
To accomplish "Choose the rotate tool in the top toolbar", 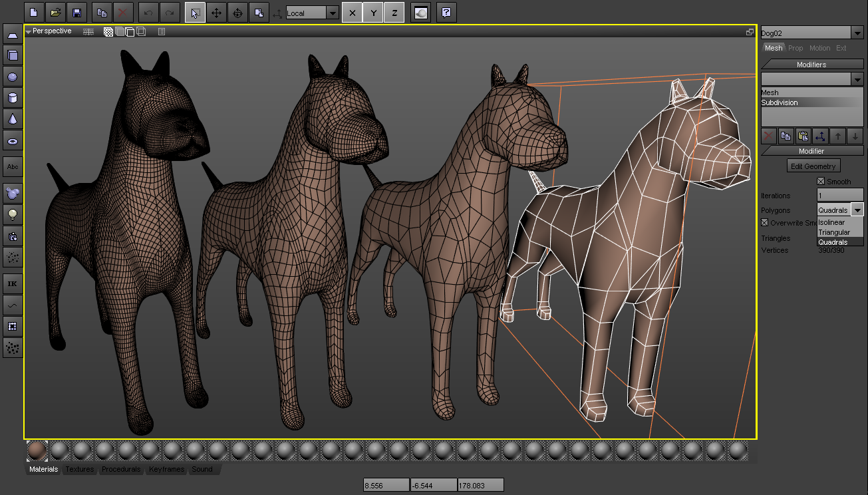I will pos(237,13).
